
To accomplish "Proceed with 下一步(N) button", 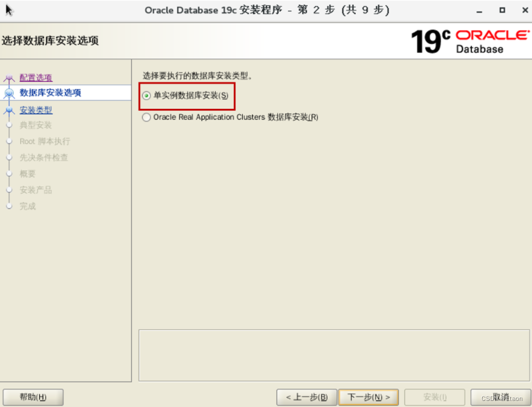I will coord(369,397).
